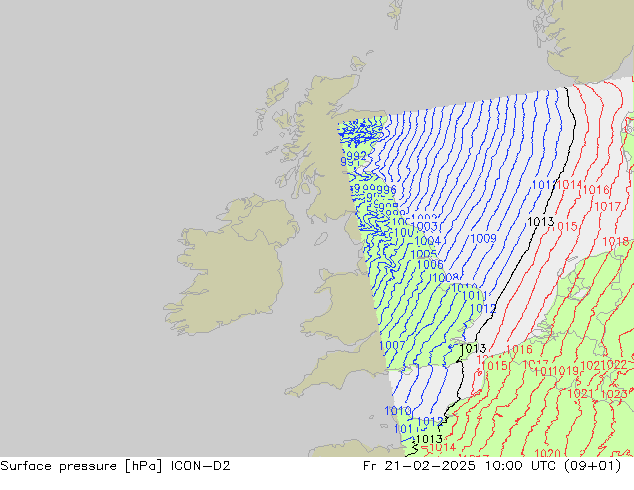Select the blue "1004" isobar label
Image resolution: width=634 pixels, height=490 pixels.
coord(428,241)
